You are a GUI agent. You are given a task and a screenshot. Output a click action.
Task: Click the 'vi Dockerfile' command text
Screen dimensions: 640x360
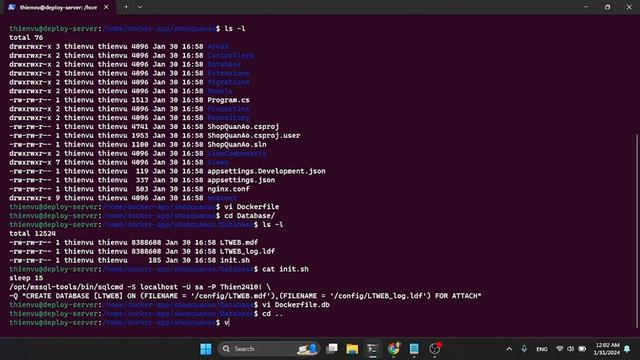click(x=251, y=207)
